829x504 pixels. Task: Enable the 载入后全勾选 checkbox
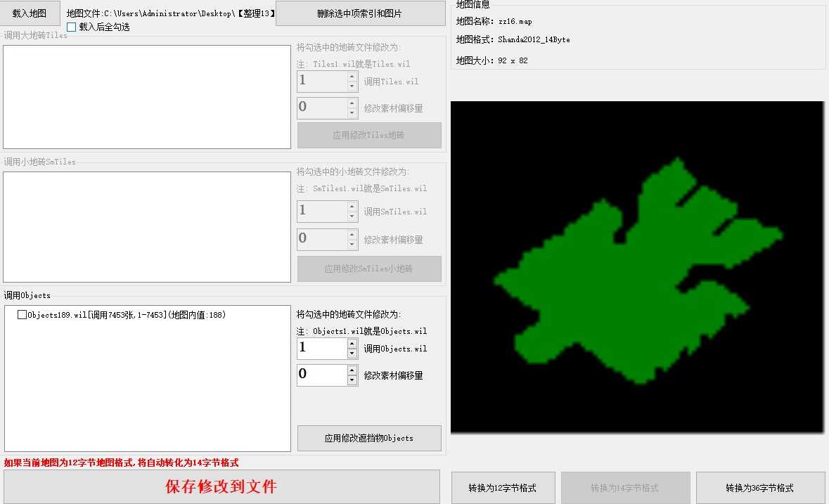[x=71, y=27]
